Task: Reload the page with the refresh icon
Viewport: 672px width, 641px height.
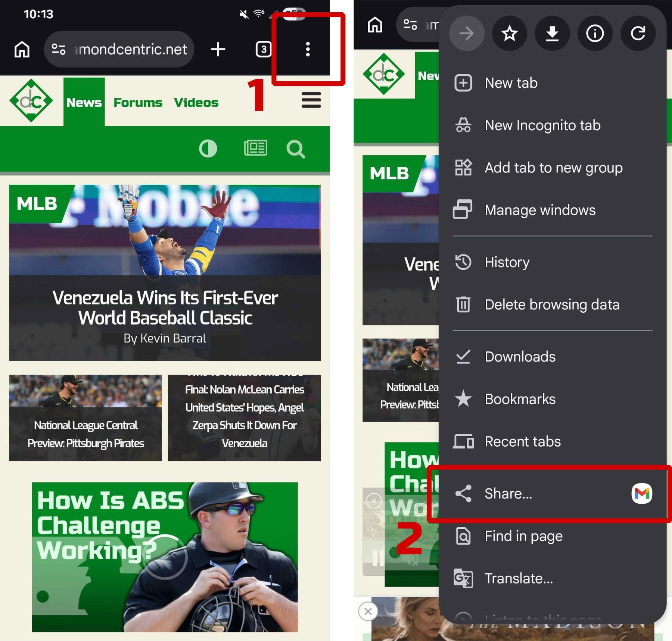Action: (x=638, y=34)
